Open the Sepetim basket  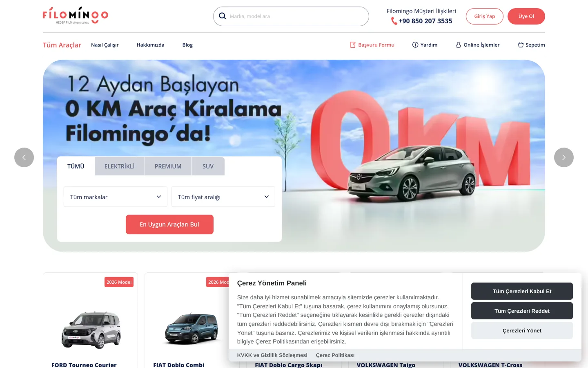(531, 45)
